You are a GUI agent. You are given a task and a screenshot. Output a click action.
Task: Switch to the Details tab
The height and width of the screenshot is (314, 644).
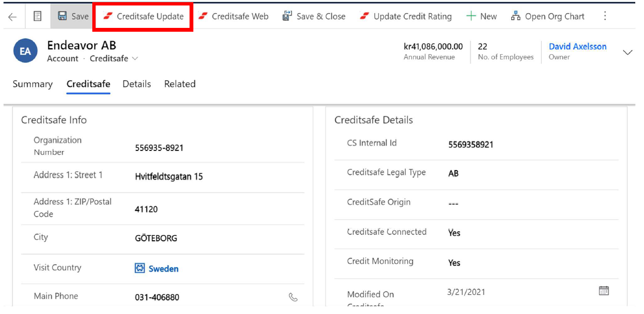point(137,84)
